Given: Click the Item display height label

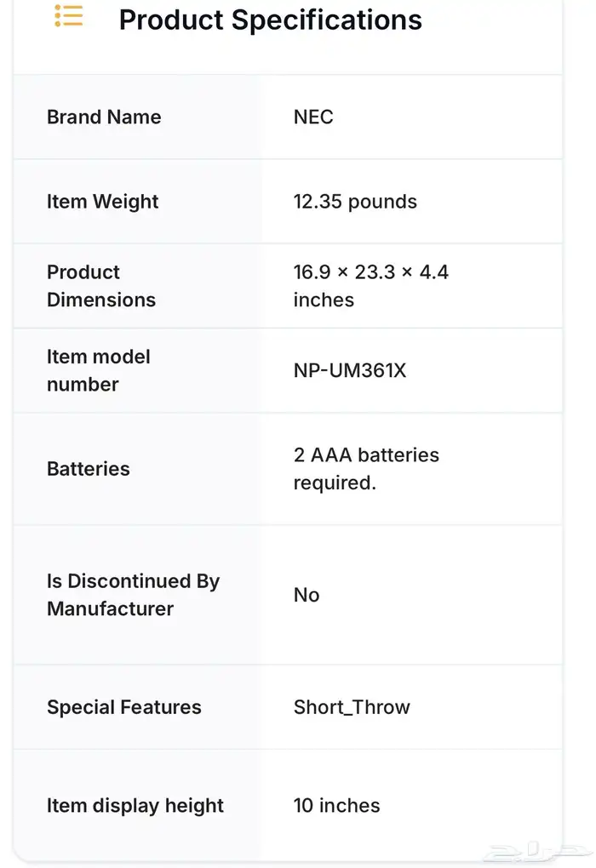Looking at the screenshot, I should tap(135, 805).
